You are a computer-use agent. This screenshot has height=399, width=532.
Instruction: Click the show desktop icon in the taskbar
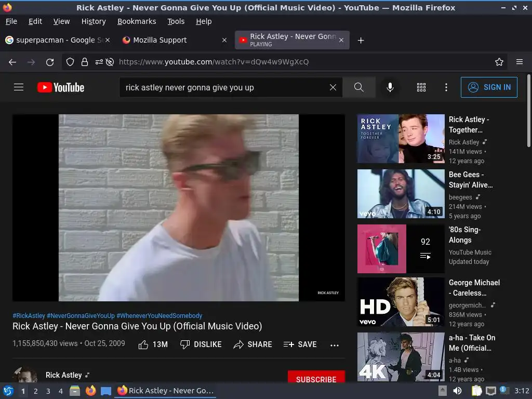pyautogui.click(x=106, y=391)
